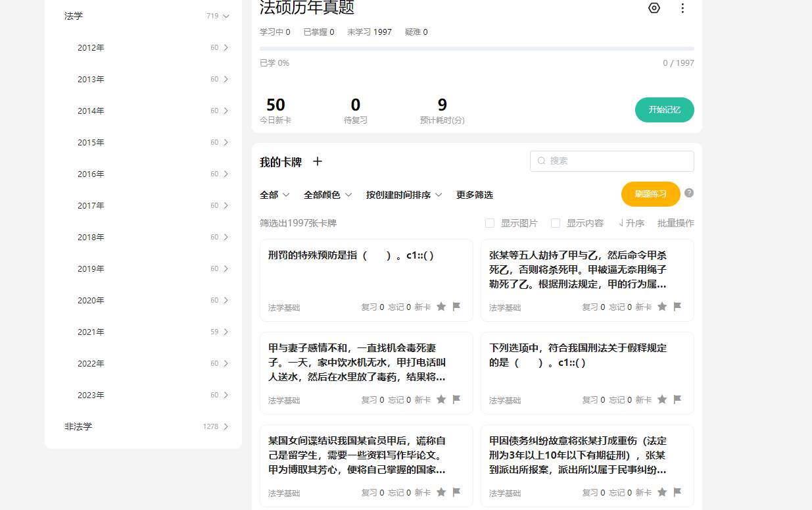
Task: Start studying with the 开始记忆 button
Action: coord(665,110)
